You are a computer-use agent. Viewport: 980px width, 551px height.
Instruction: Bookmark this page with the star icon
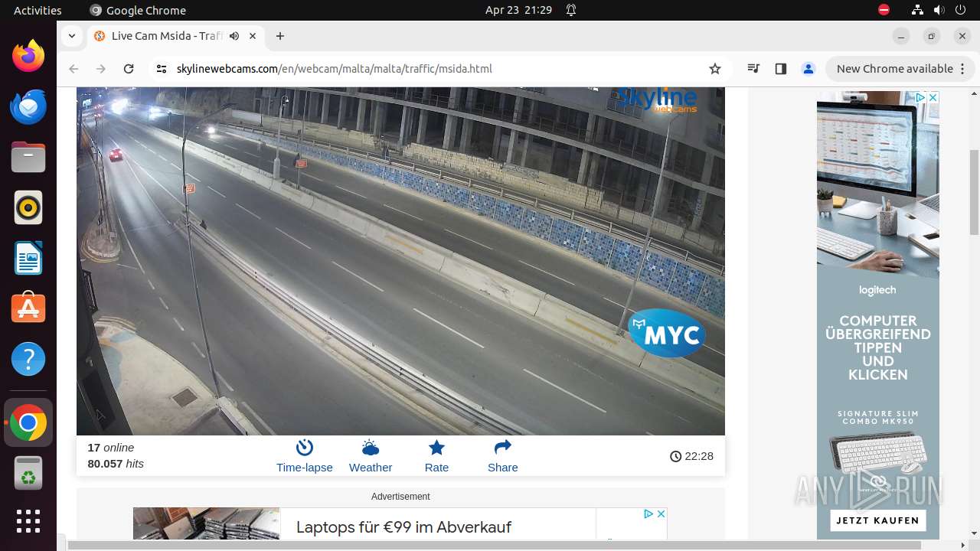(x=715, y=69)
